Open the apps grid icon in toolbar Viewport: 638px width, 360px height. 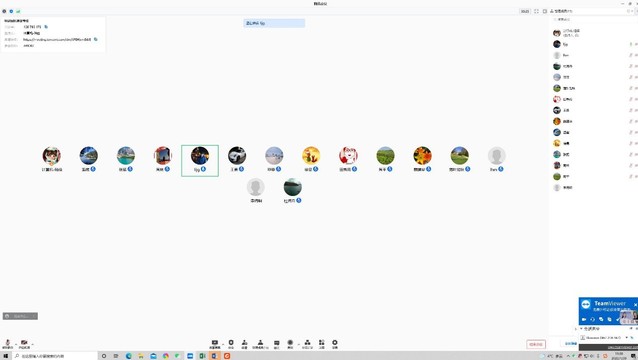coord(321,344)
